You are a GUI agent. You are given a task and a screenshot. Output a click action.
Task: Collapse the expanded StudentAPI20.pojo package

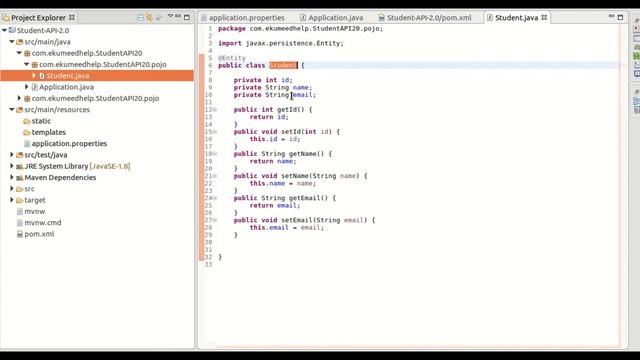coord(27,64)
